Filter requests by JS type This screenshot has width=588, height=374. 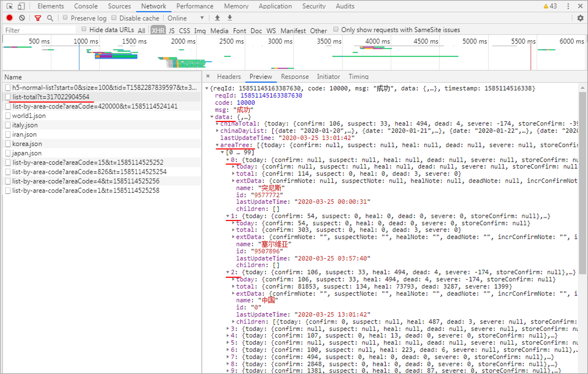pos(171,31)
